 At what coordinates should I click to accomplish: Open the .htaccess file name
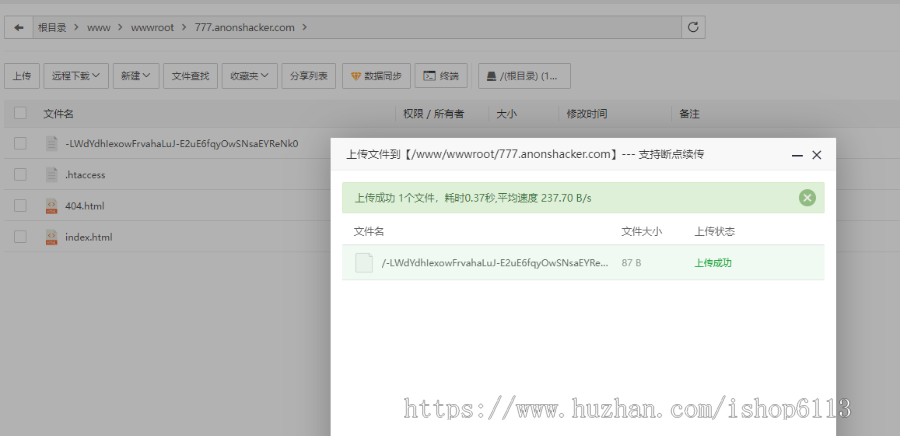click(86, 175)
